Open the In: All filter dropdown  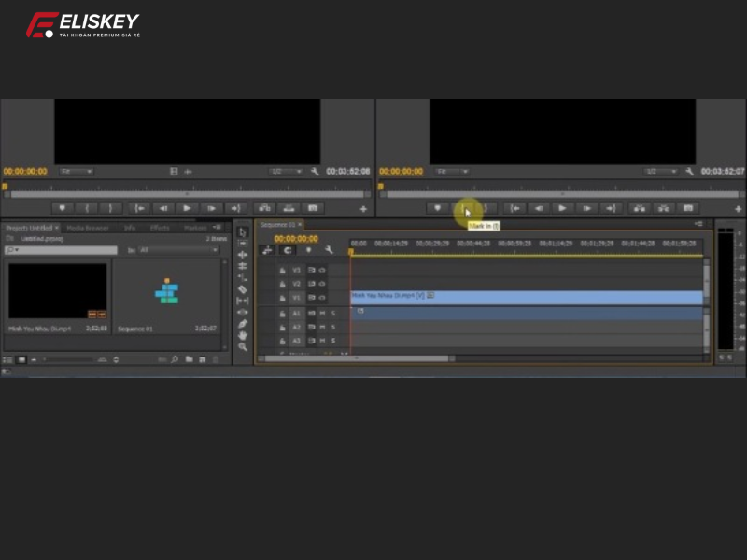tap(176, 249)
